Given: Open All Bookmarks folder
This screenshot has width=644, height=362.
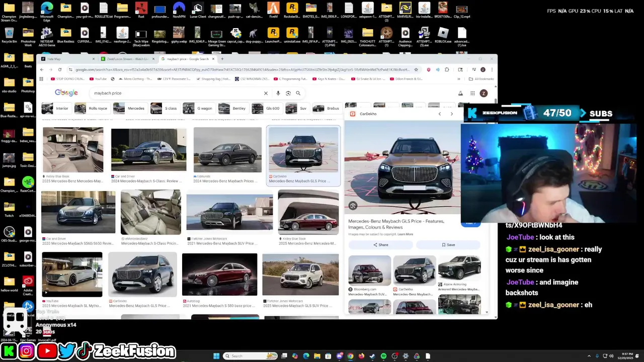Looking at the screenshot, I should click(x=481, y=79).
